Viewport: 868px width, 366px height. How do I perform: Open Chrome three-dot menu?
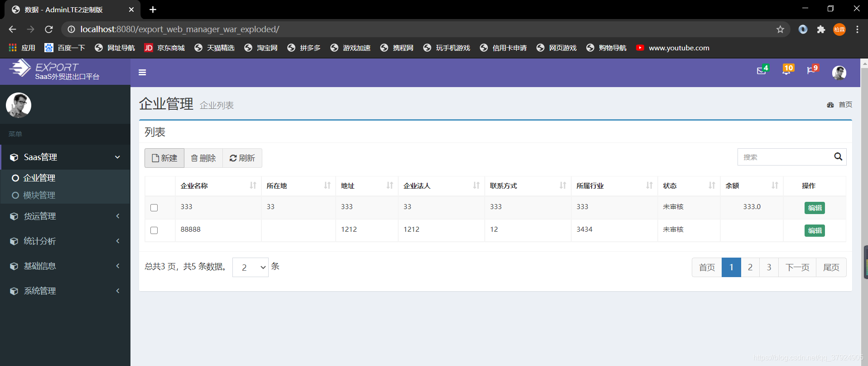857,29
